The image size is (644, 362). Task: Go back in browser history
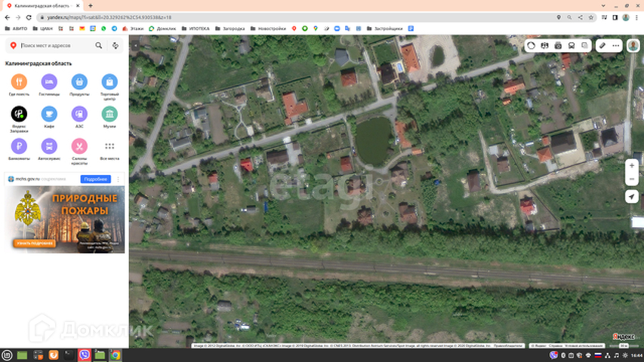(x=8, y=17)
